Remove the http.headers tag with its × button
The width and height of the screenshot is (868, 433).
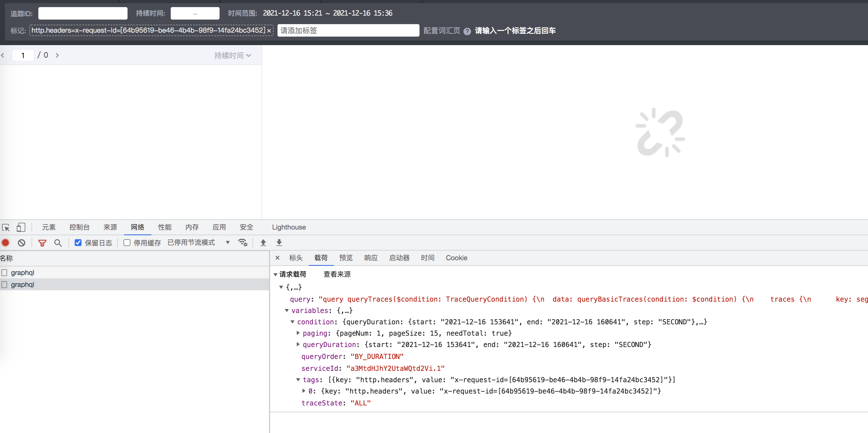click(x=269, y=30)
